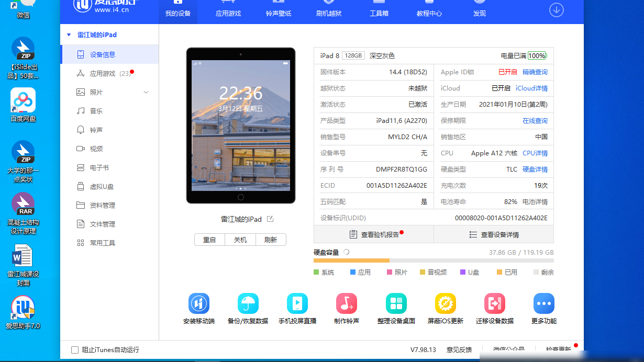Switch to 刷机越狱 tab
The width and height of the screenshot is (644, 362).
[x=329, y=12]
